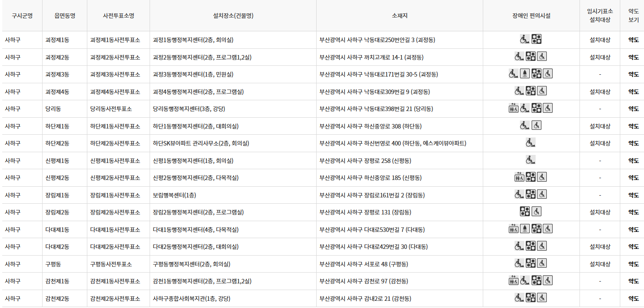
Task: Click the elevator icon in 신평제2동 row
Action: tap(519, 177)
